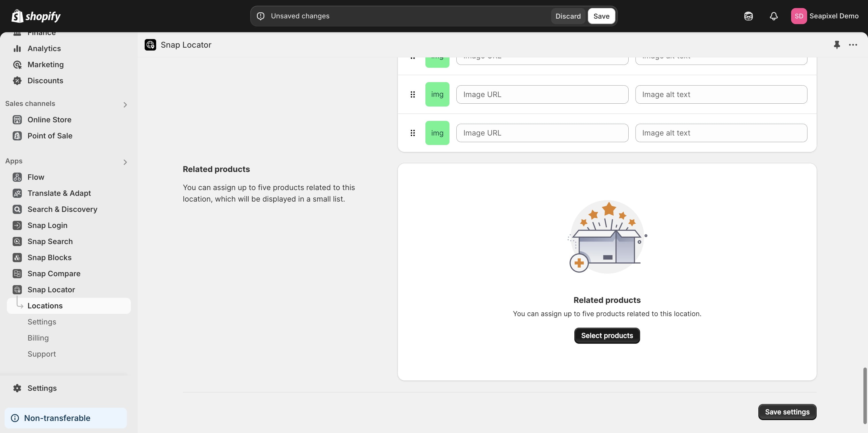Select Locations under Snap Locator
This screenshot has height=433, width=868.
point(45,306)
